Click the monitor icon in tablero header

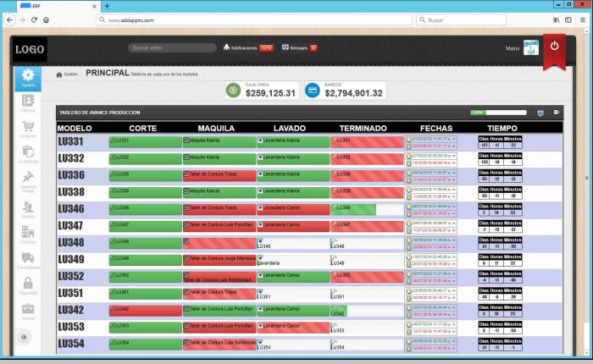pyautogui.click(x=540, y=112)
